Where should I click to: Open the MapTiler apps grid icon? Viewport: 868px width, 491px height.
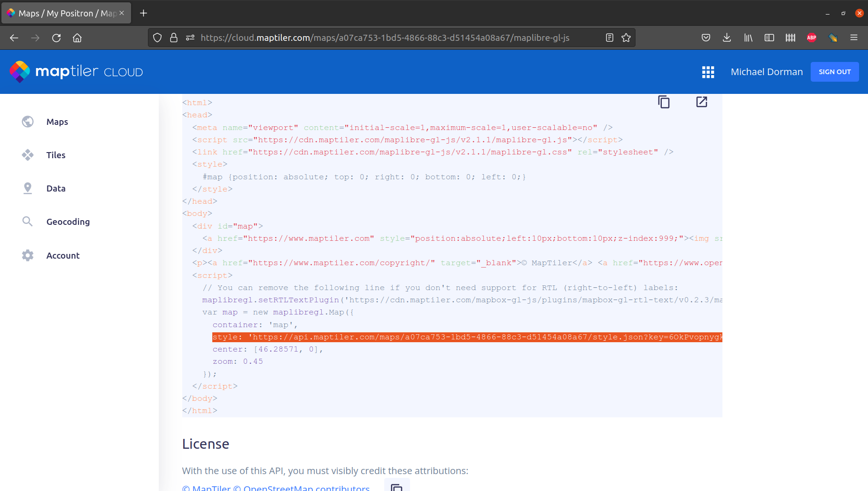point(708,72)
